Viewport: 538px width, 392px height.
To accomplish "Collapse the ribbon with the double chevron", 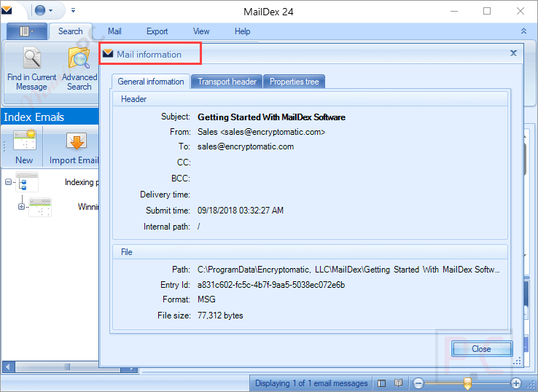I will click(x=523, y=31).
